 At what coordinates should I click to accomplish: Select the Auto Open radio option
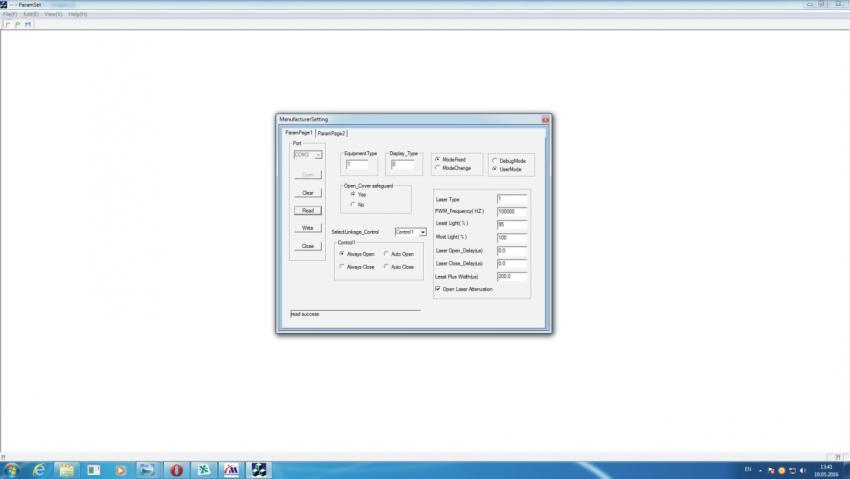point(385,254)
